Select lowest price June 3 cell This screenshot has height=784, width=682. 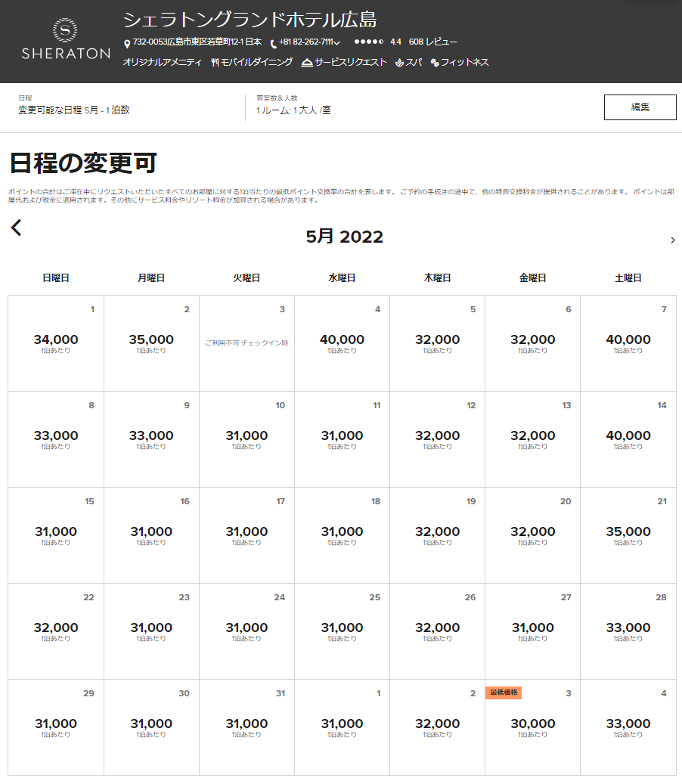[x=532, y=727]
